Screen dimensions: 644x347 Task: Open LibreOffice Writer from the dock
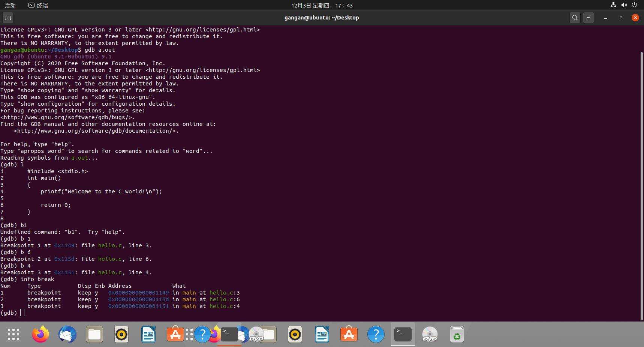point(322,335)
